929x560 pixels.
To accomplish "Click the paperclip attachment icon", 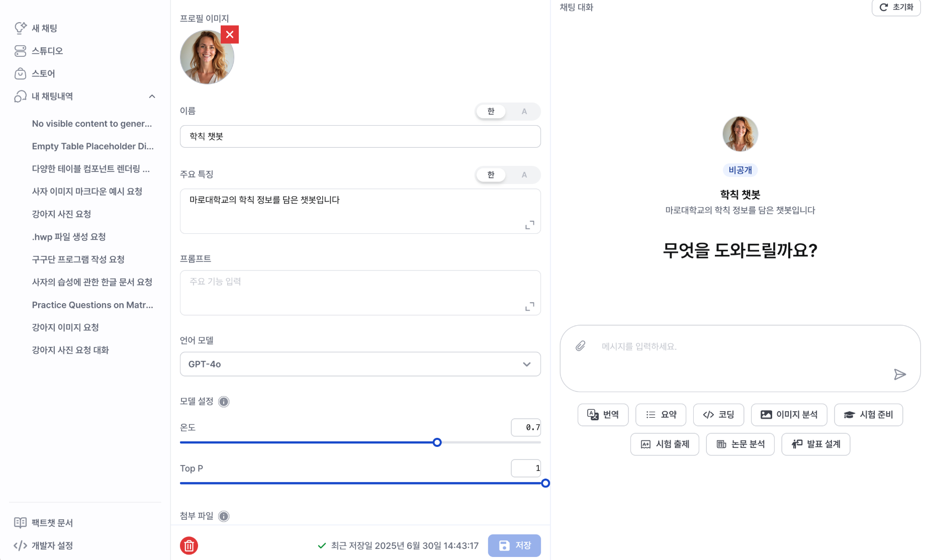I will click(580, 346).
